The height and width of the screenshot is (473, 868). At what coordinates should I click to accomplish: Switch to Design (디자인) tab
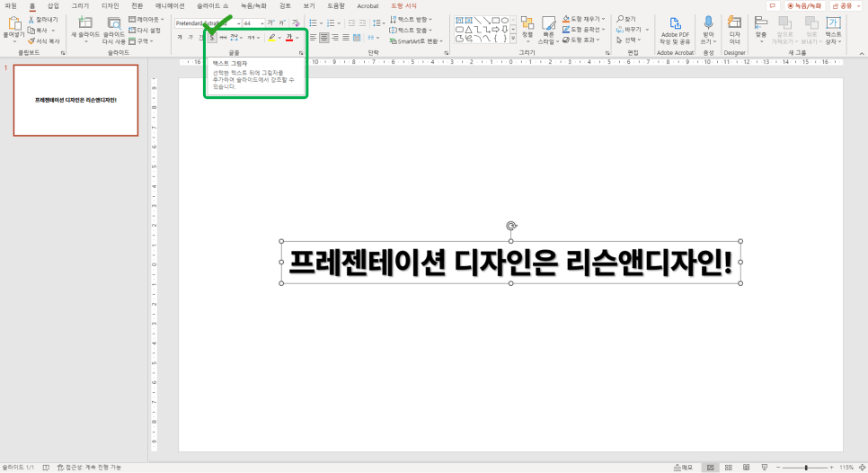(111, 6)
